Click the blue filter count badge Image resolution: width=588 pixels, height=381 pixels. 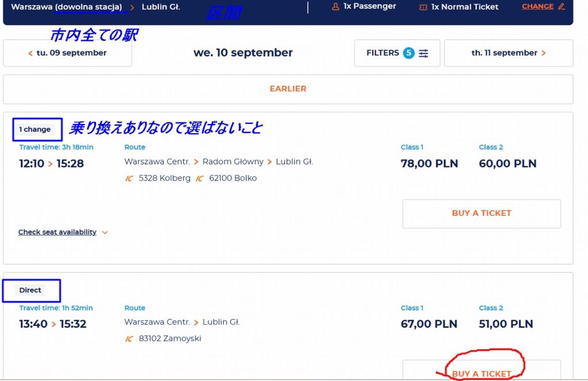[408, 53]
